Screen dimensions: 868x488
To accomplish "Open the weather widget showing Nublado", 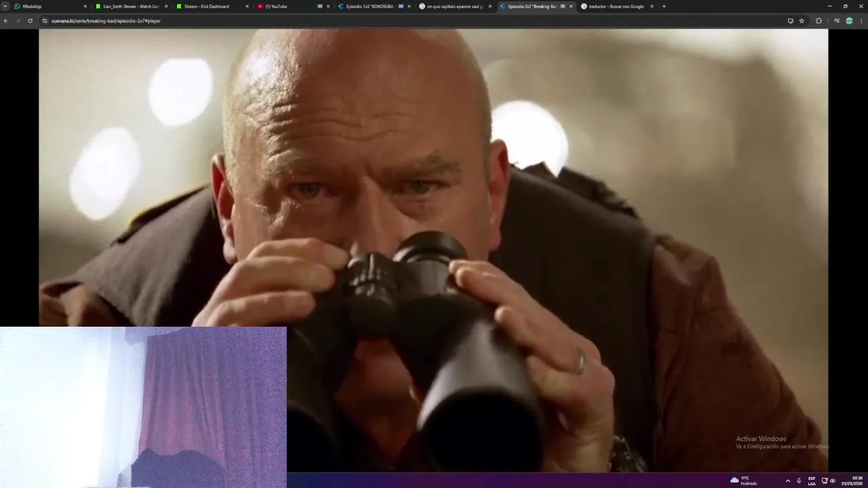I will pyautogui.click(x=744, y=481).
